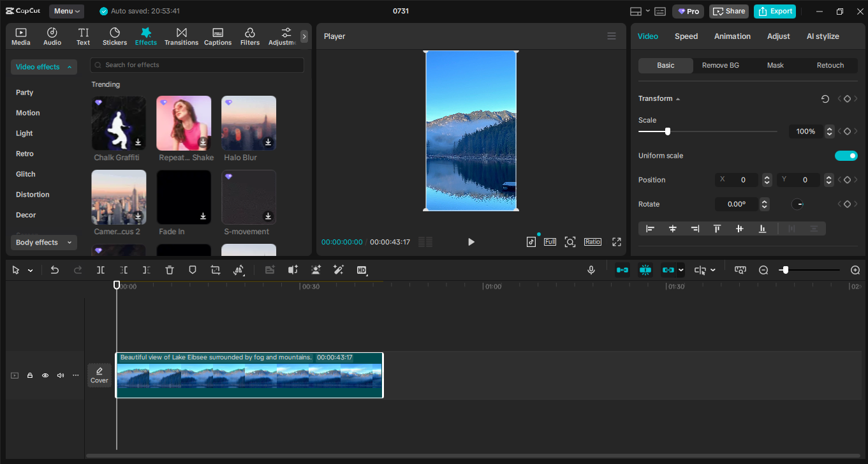Click the Export button

pyautogui.click(x=774, y=11)
